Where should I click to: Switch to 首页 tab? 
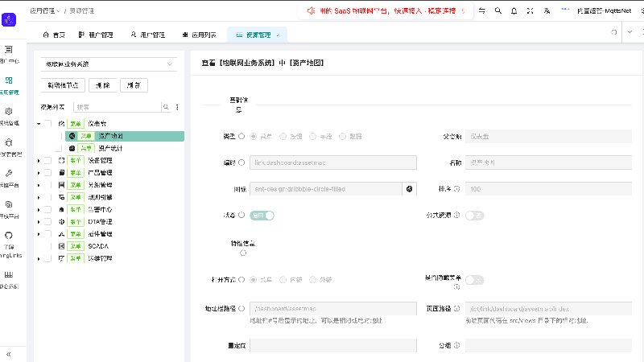[54, 35]
